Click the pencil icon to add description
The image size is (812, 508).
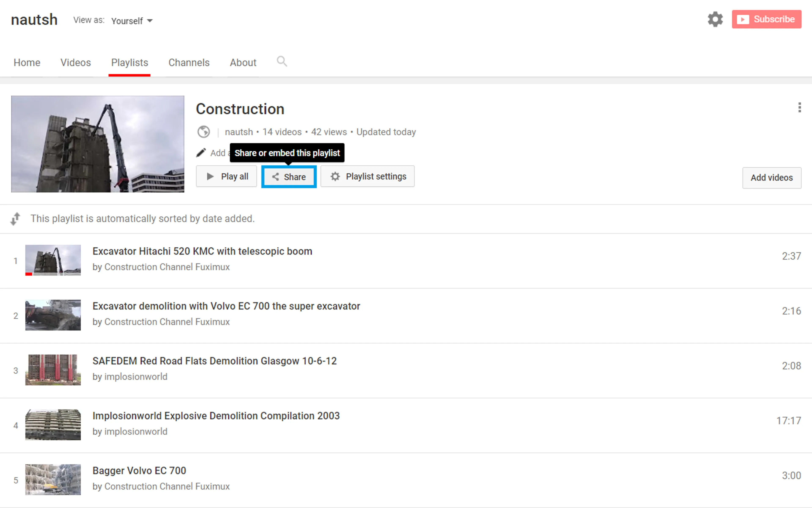[x=201, y=153]
